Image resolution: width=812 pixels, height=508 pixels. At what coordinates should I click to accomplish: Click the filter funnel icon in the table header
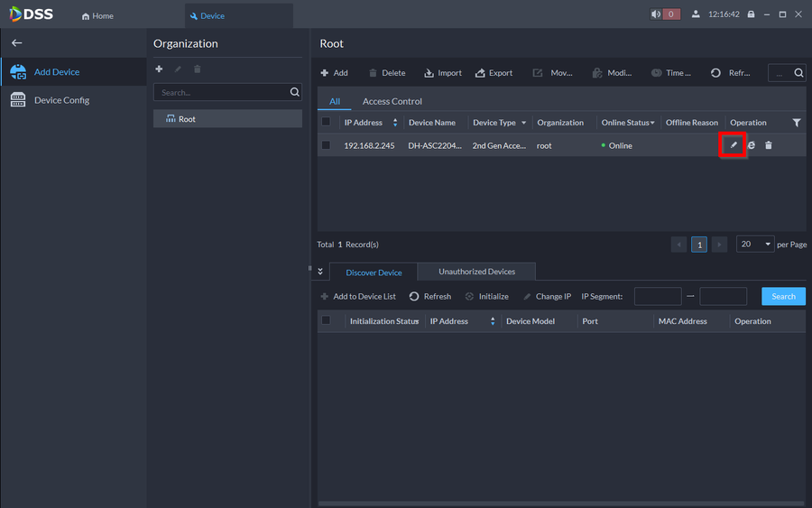(x=797, y=123)
